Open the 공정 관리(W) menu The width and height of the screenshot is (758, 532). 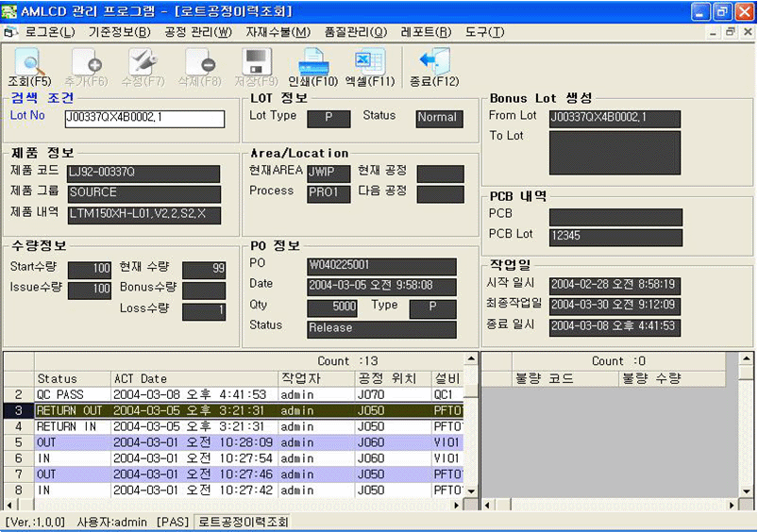pyautogui.click(x=198, y=32)
